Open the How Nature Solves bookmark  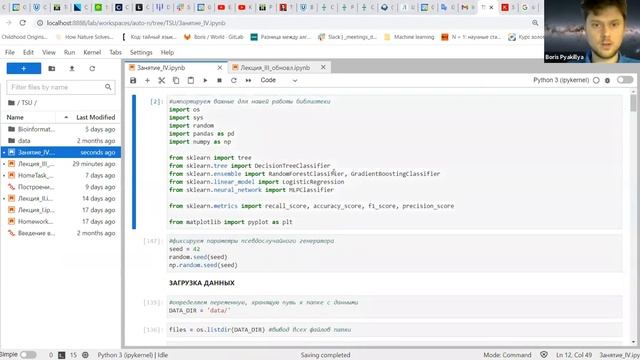[84, 37]
